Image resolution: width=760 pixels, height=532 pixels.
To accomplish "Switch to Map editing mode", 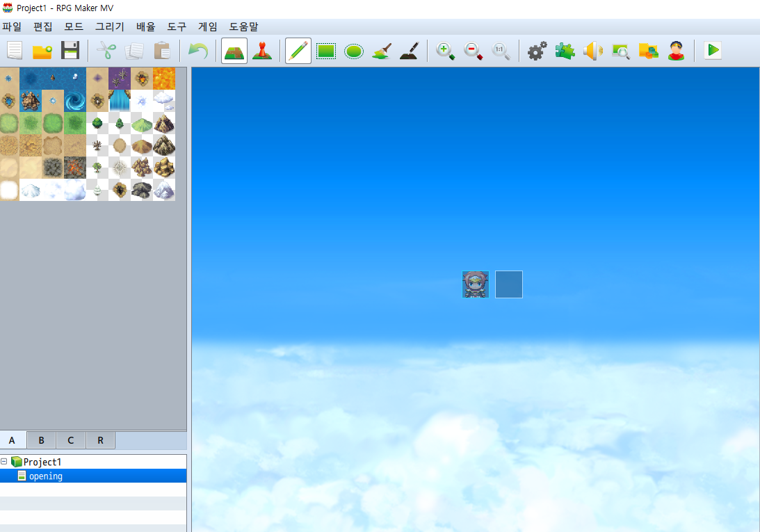I will click(x=234, y=51).
